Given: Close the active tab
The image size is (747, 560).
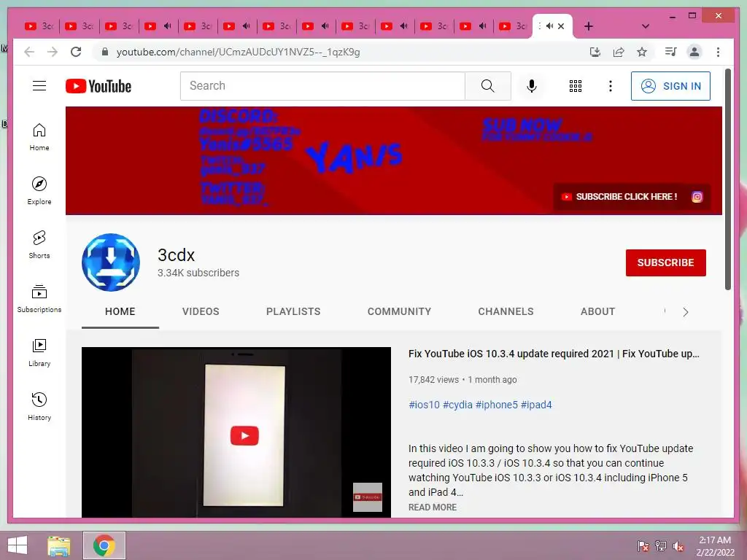Looking at the screenshot, I should click(x=561, y=26).
